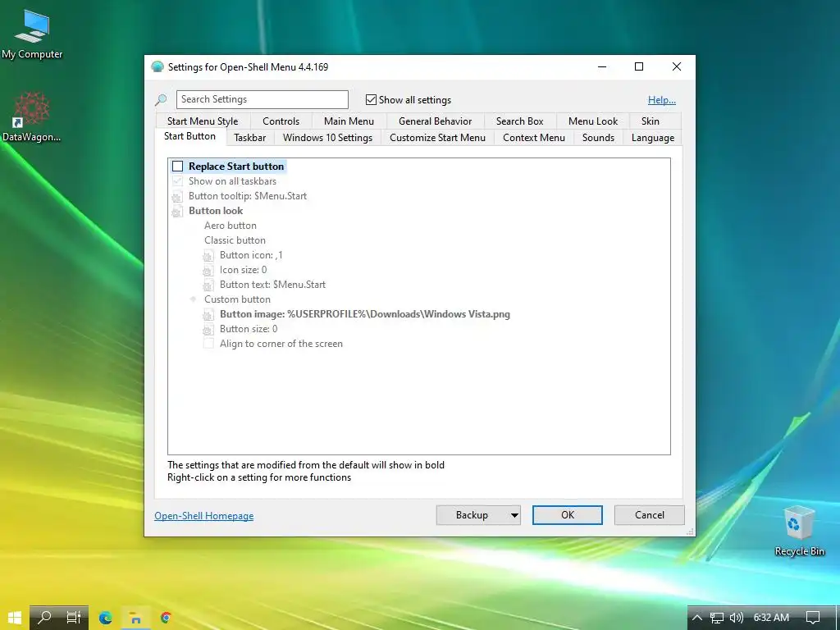Viewport: 840px width, 630px height.
Task: Select the Classic button option
Action: point(235,240)
